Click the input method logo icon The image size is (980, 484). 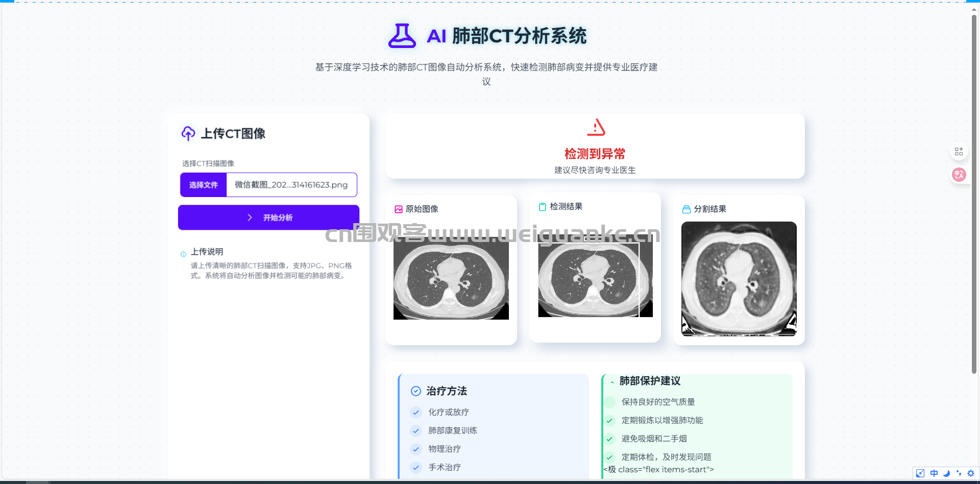tap(920, 473)
